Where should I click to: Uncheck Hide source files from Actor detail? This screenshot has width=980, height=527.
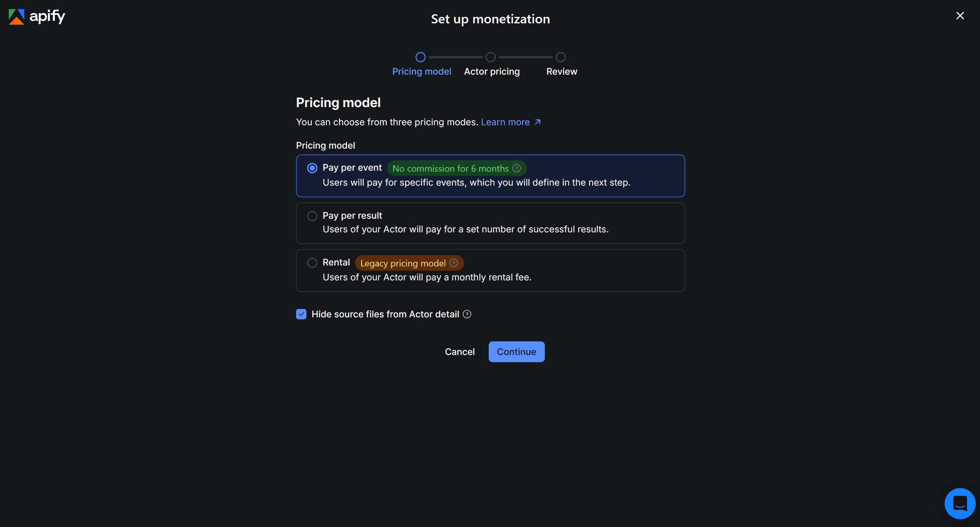301,314
